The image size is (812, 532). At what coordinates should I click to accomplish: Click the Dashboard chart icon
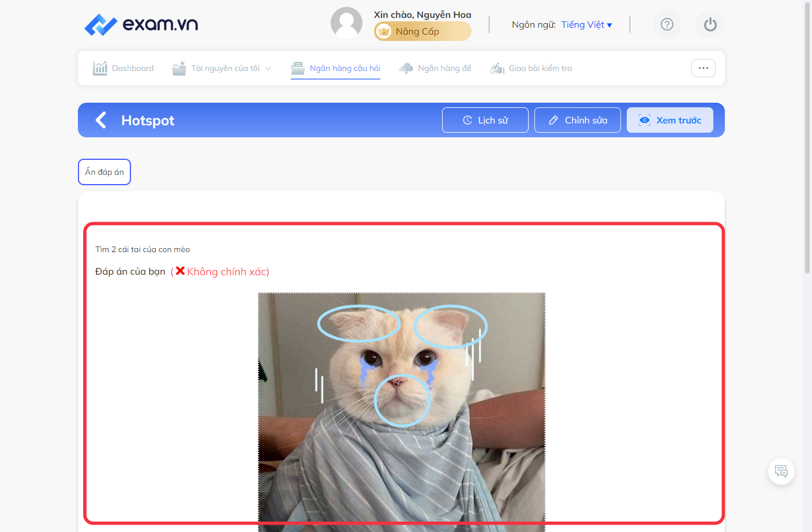pos(100,68)
